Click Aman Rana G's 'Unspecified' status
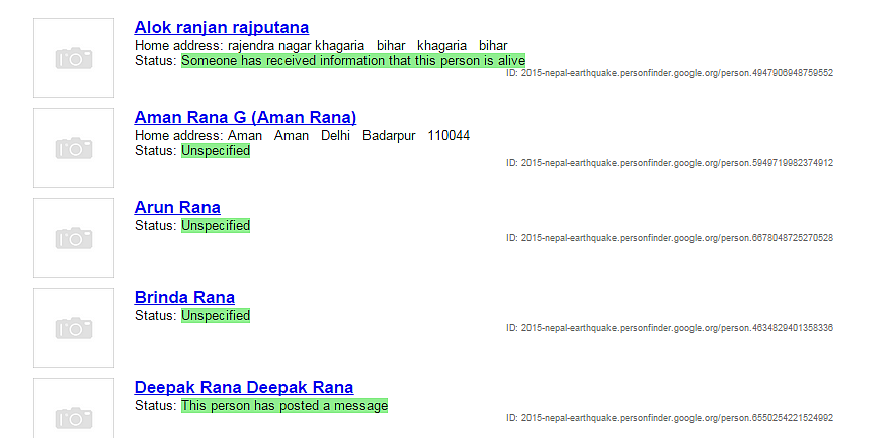The image size is (895, 438). 215,151
